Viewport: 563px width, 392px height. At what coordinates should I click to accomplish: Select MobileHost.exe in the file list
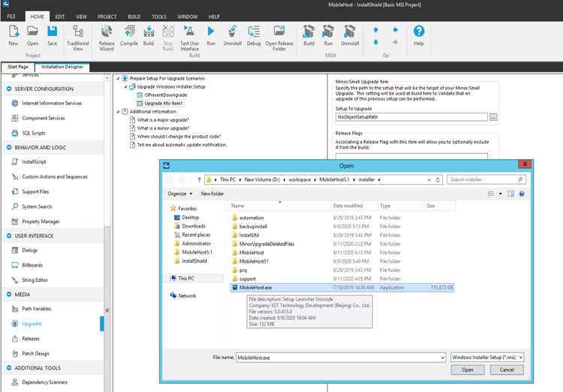point(342,288)
